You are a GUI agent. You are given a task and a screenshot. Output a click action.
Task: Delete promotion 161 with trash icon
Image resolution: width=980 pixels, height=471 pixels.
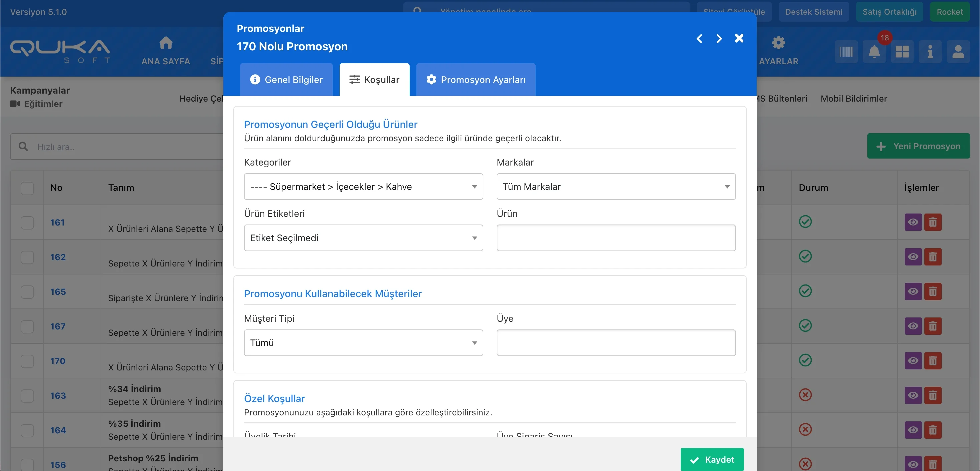coord(932,222)
